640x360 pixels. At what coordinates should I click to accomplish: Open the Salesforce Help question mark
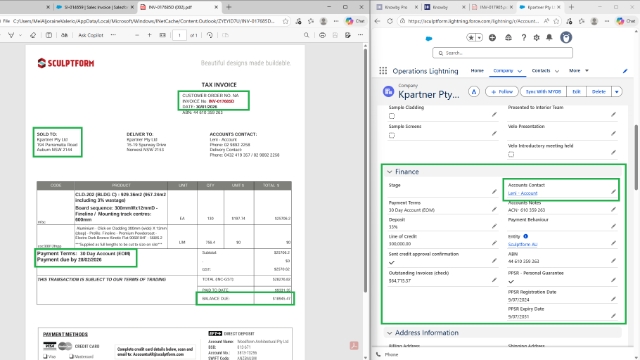tap(524, 38)
